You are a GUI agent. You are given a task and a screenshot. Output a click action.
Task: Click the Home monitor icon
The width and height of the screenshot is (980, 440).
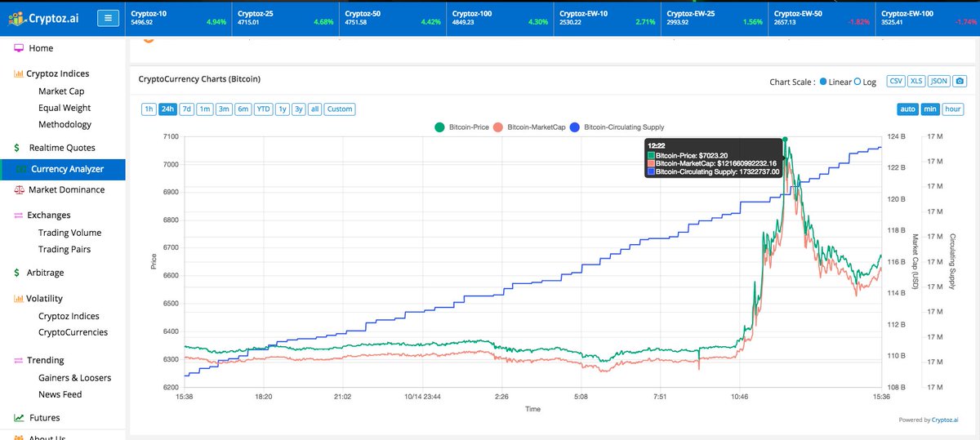(19, 49)
